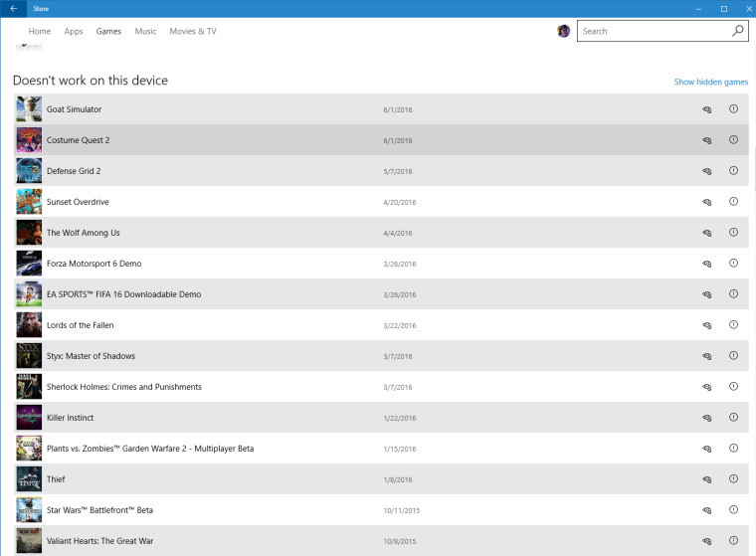Open the Home tab
Screen dimensions: 756x556
pos(40,32)
